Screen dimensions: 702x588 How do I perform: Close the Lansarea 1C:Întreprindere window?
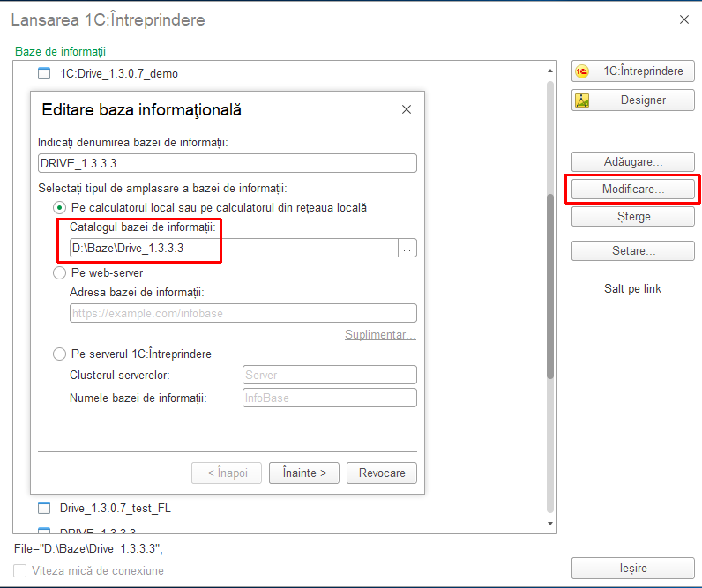[x=684, y=19]
